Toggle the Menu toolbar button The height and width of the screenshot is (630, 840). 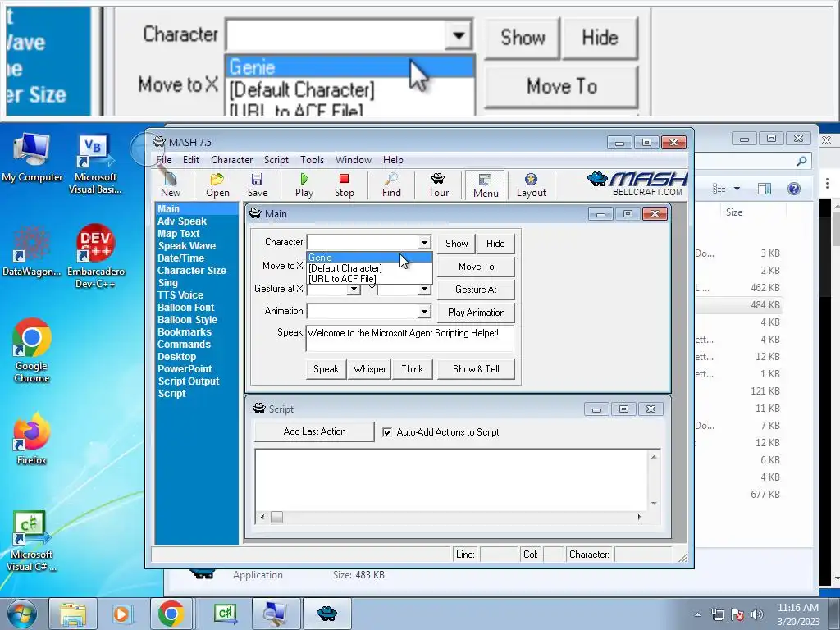coord(486,185)
